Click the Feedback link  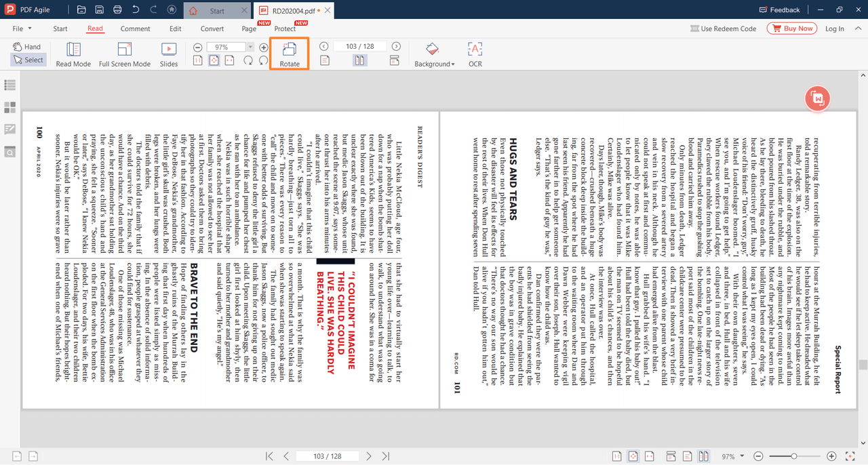[x=779, y=9]
